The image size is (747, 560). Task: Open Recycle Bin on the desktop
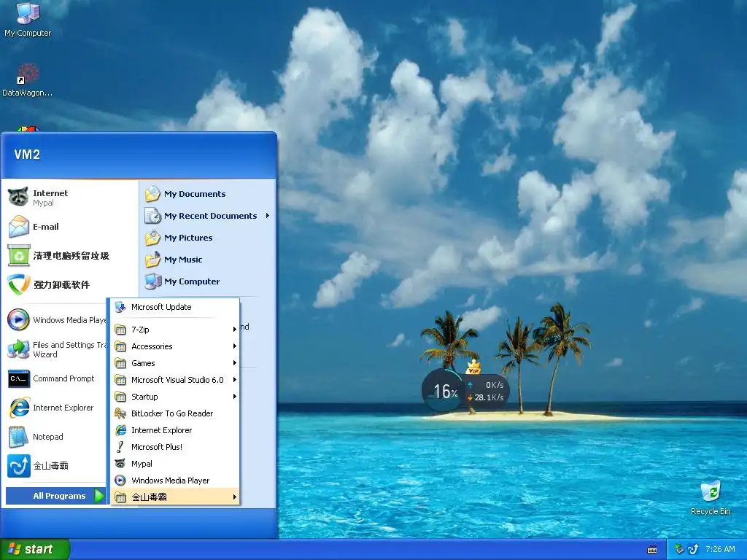(x=711, y=497)
